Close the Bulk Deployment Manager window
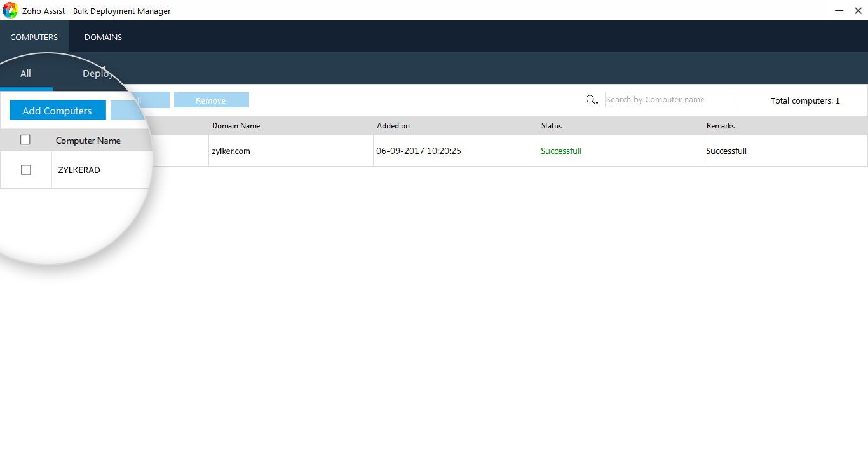The width and height of the screenshot is (868, 463). [858, 10]
